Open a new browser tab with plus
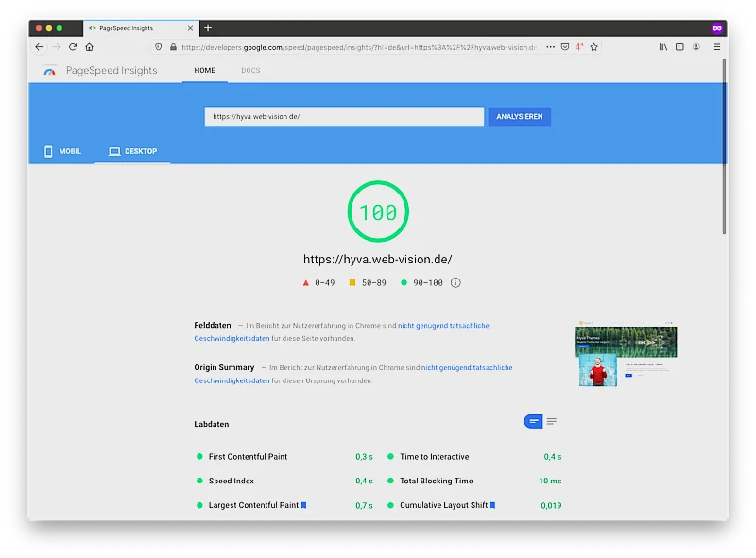Screen dimensions: 756x558 click(208, 27)
